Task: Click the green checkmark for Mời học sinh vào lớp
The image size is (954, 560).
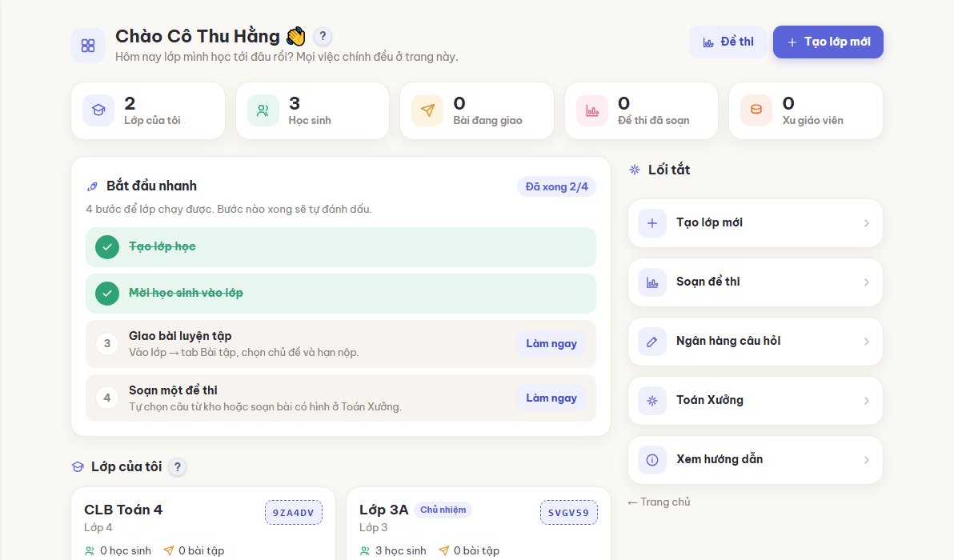Action: pyautogui.click(x=107, y=294)
